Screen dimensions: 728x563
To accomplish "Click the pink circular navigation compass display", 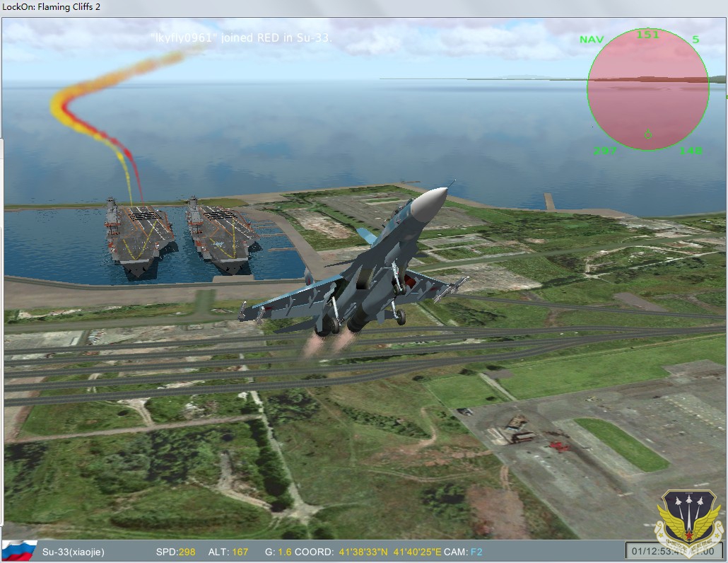I will point(647,89).
